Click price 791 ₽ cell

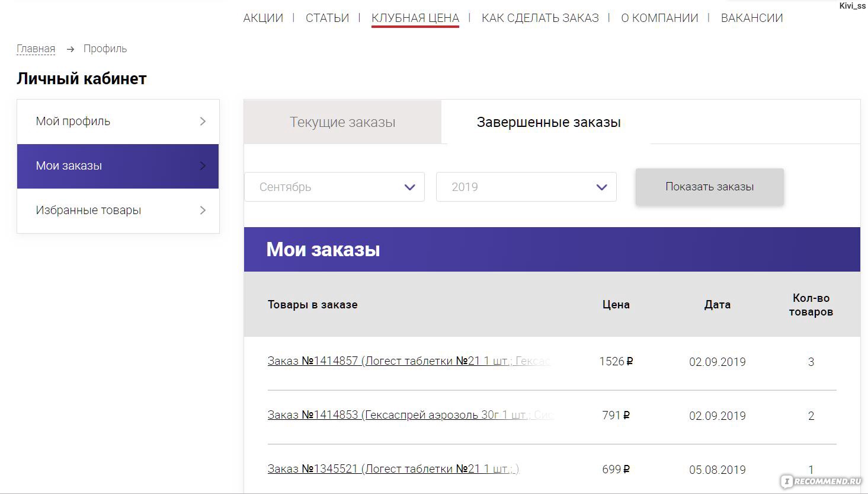[616, 415]
